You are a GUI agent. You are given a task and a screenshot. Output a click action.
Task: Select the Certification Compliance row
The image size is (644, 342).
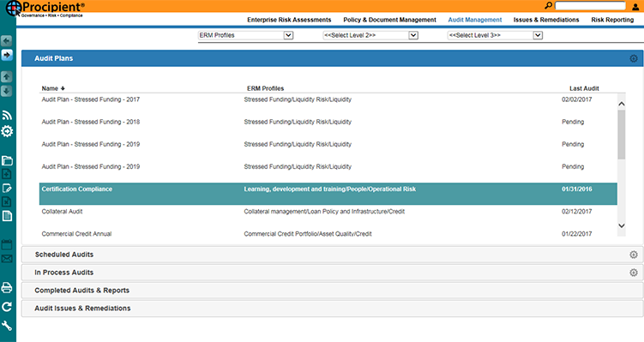click(328, 194)
